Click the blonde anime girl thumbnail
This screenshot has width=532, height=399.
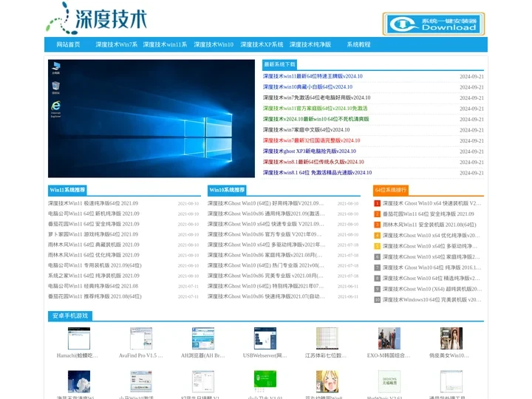click(x=327, y=381)
